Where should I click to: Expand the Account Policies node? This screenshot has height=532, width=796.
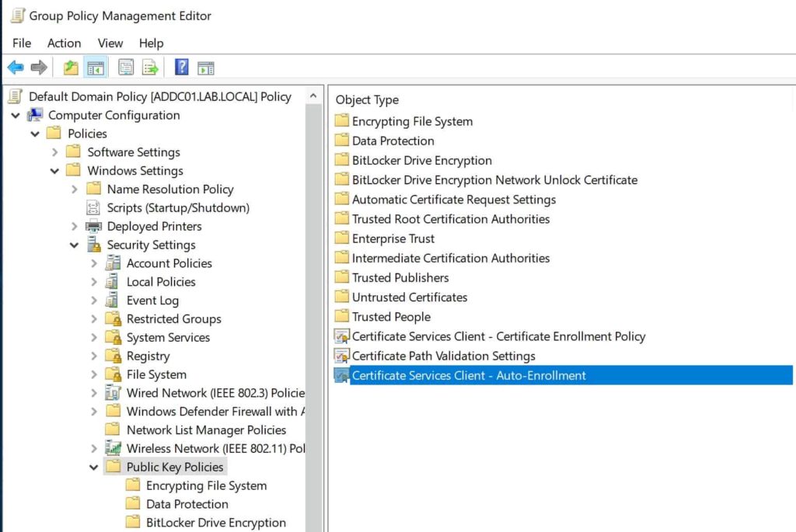[94, 263]
